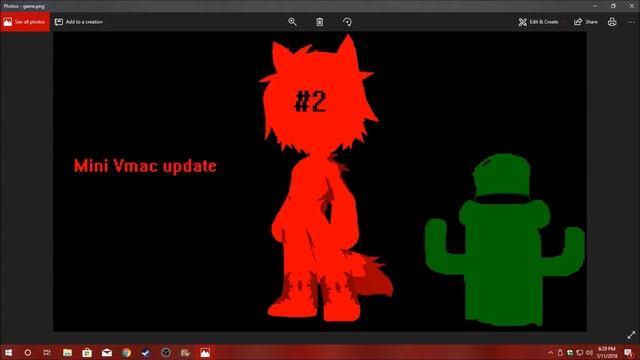Click the See all photos button

25,22
